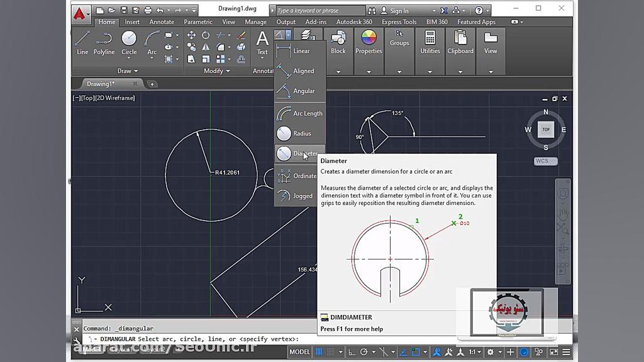Toggle drawing grid display in status bar
Image resolution: width=644 pixels, height=362 pixels.
point(319,352)
